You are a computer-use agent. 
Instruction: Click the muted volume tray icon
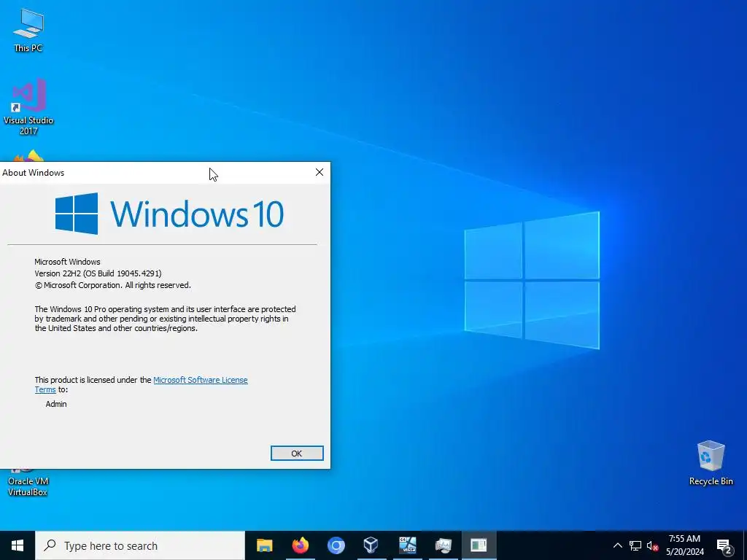(x=652, y=545)
